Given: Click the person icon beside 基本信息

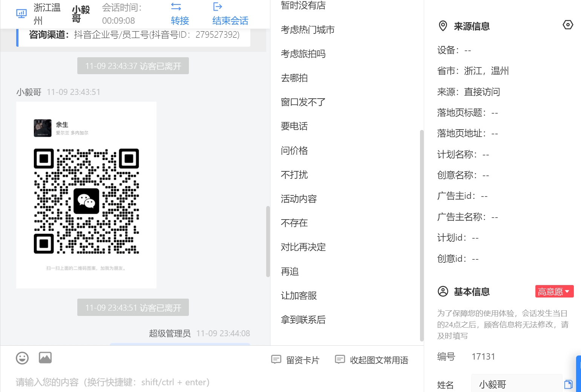Looking at the screenshot, I should (x=443, y=291).
